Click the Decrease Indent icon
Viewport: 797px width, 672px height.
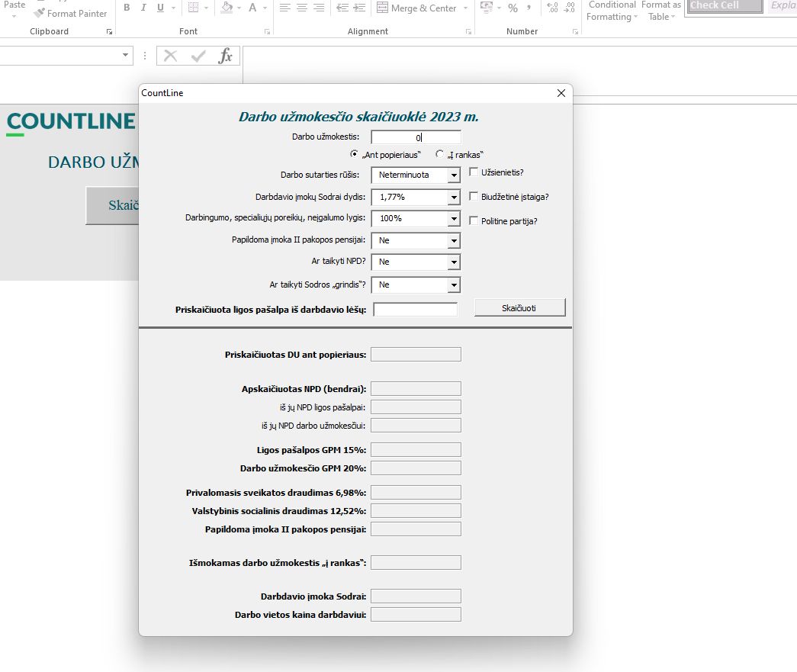[342, 8]
